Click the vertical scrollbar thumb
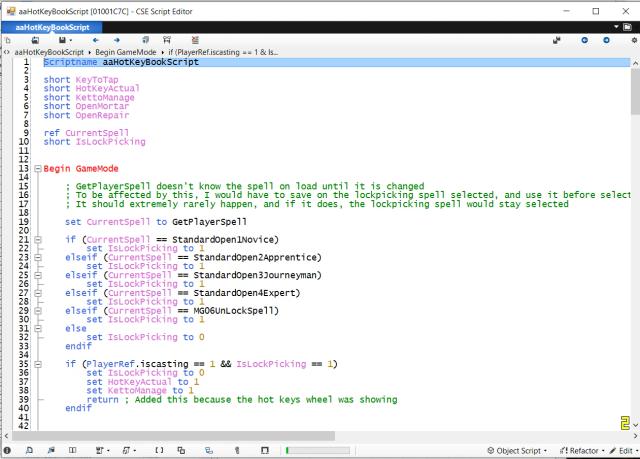Image resolution: width=640 pixels, height=459 pixels. click(x=635, y=91)
